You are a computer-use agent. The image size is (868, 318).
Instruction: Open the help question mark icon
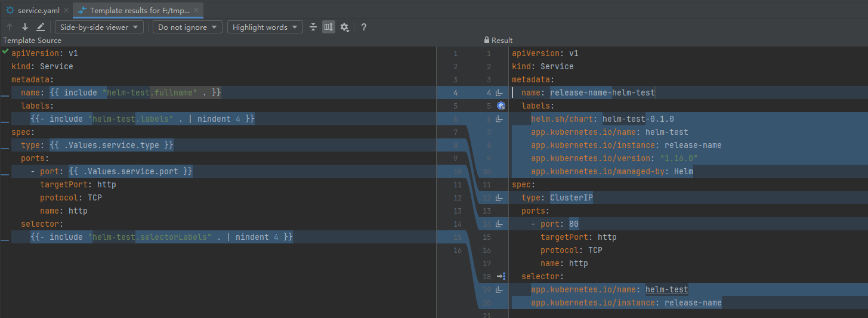pyautogui.click(x=364, y=27)
